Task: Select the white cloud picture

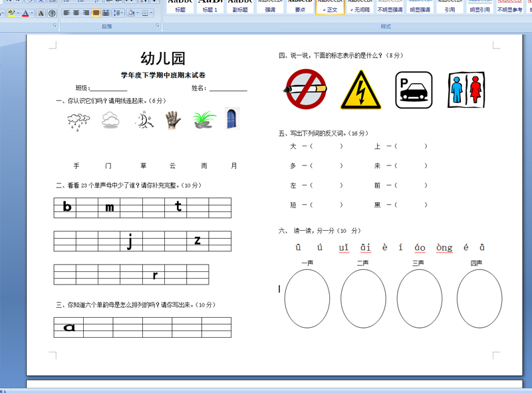Action: coord(110,120)
